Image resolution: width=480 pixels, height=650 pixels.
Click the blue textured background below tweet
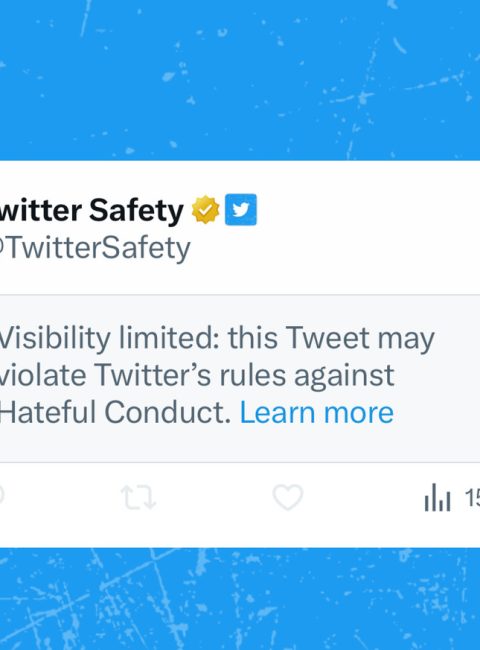[x=240, y=599]
